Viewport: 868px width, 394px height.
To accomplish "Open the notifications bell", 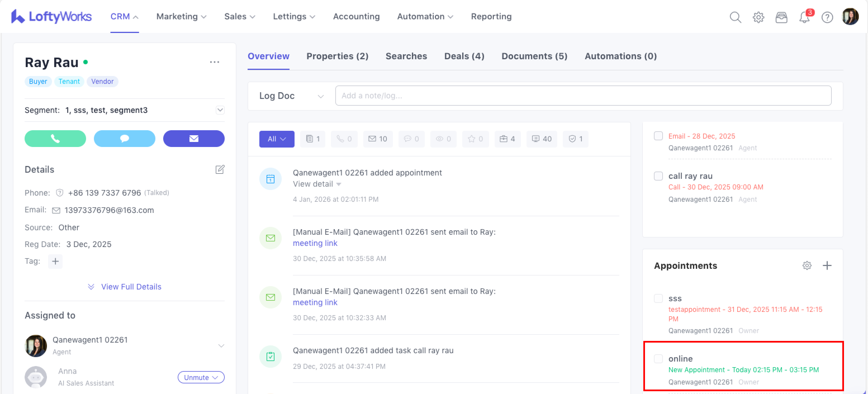I will coord(804,17).
